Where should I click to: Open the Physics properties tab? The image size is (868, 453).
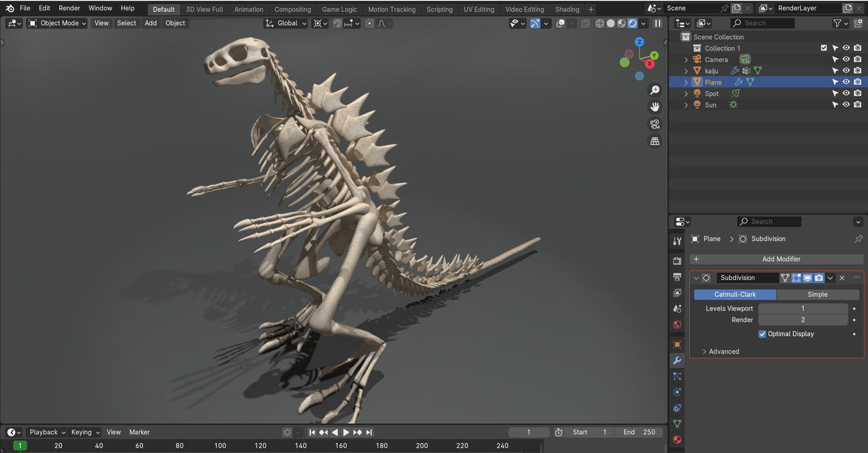pos(677,392)
